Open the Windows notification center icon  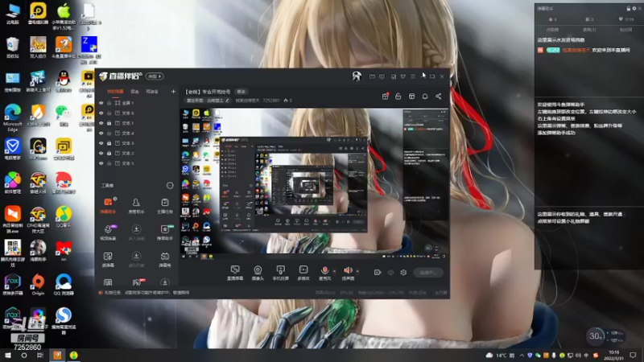point(633,356)
